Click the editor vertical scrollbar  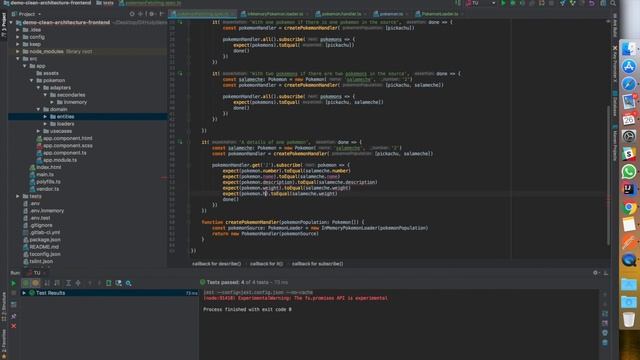pos(608,176)
